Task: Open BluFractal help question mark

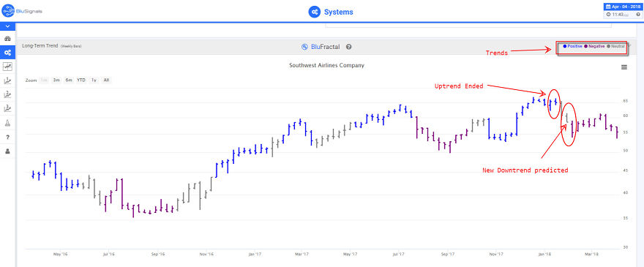Action: 348,47
